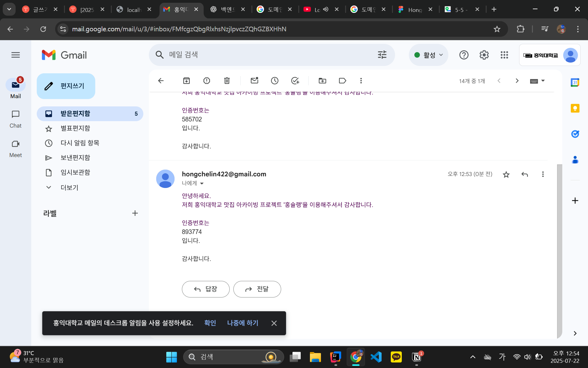Open the Move to folder icon
This screenshot has width=588, height=368.
[322, 81]
